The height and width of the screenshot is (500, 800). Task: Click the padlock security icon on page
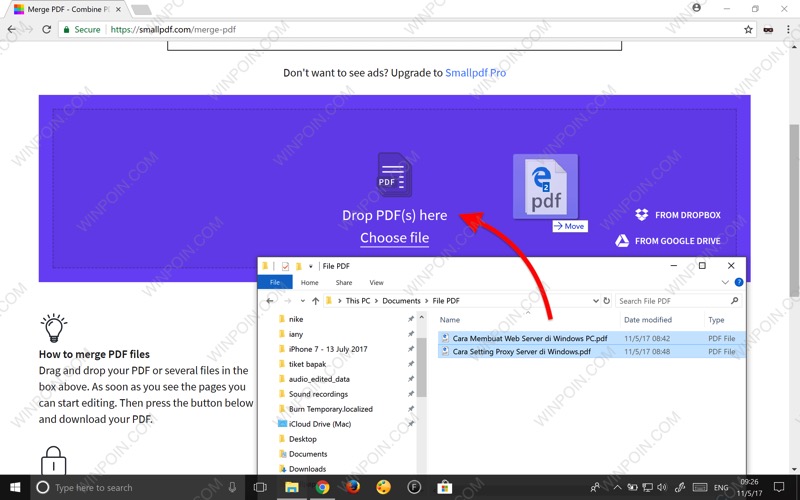pyautogui.click(x=54, y=460)
